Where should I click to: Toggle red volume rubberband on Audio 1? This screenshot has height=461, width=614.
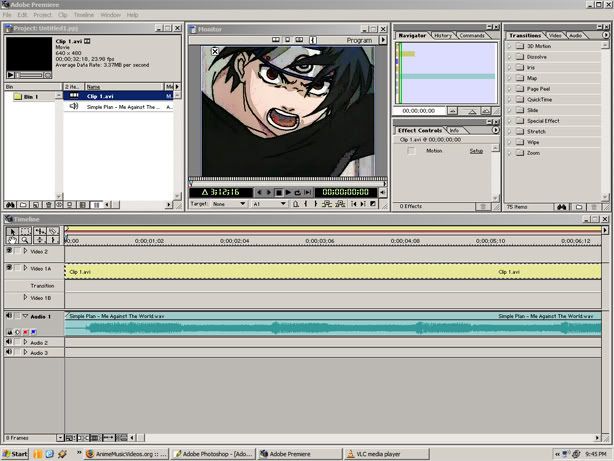point(26,332)
